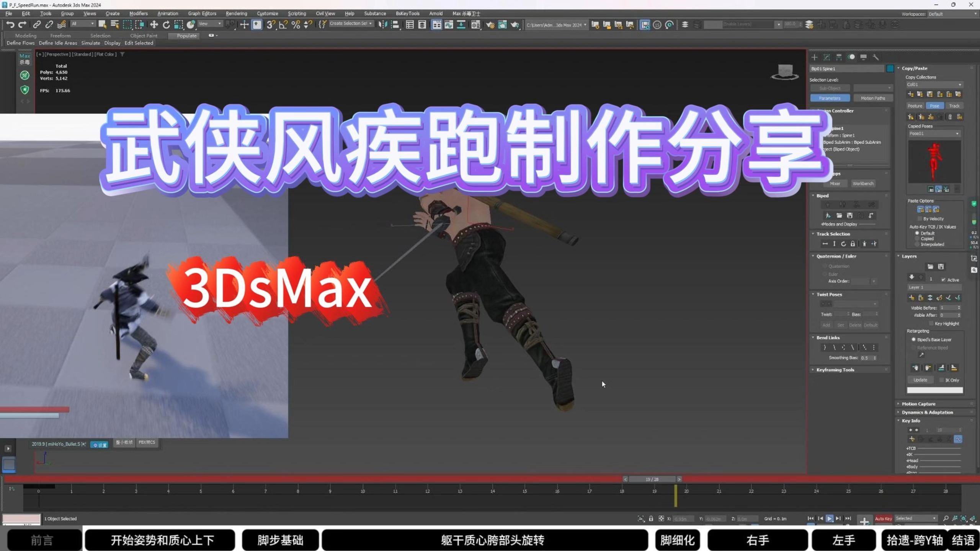
Task: Select the Default Auto-Key TCB radio
Action: [917, 233]
